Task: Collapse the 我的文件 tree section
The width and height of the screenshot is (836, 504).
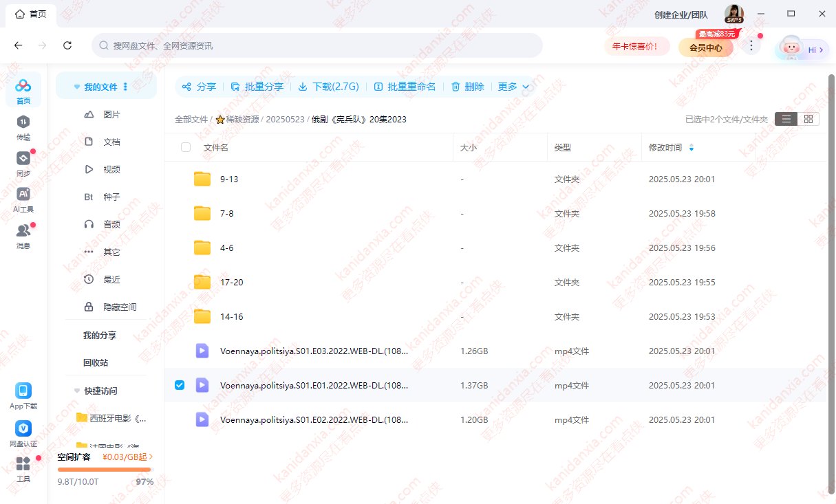Action: (77, 87)
